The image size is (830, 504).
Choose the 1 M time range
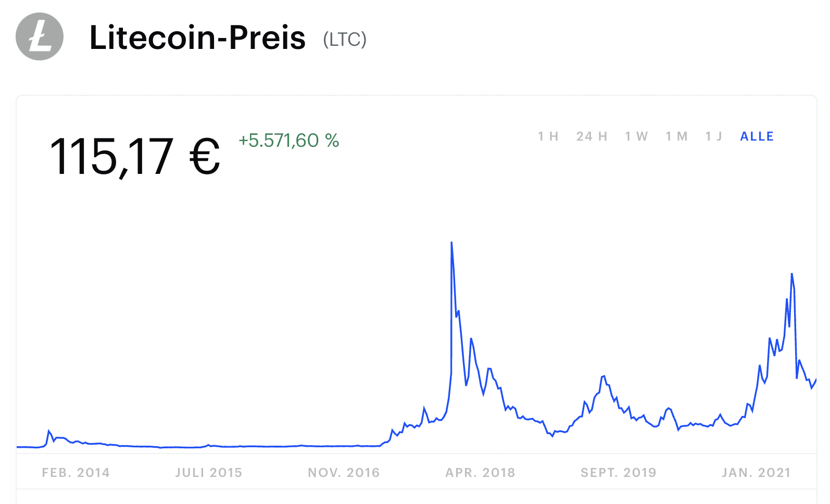coord(676,136)
